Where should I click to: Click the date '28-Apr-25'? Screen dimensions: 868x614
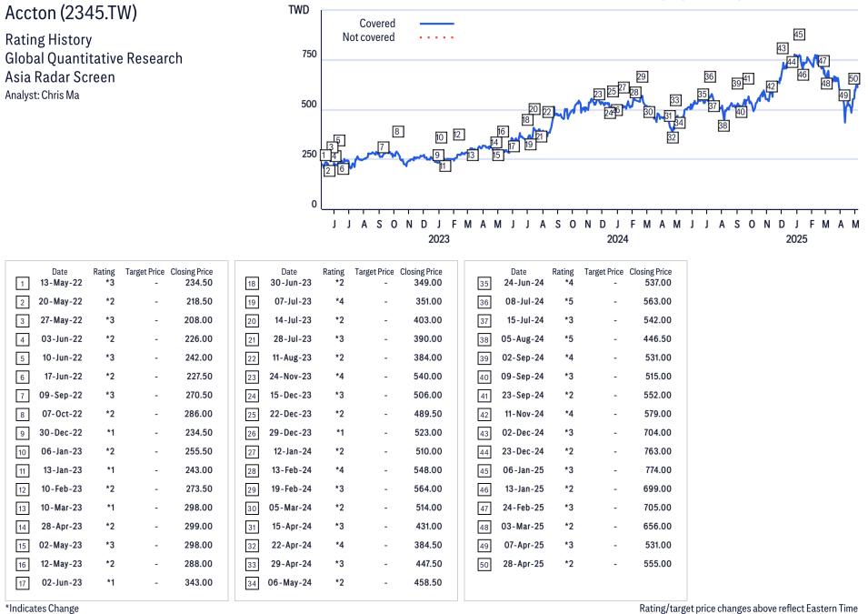click(x=524, y=564)
